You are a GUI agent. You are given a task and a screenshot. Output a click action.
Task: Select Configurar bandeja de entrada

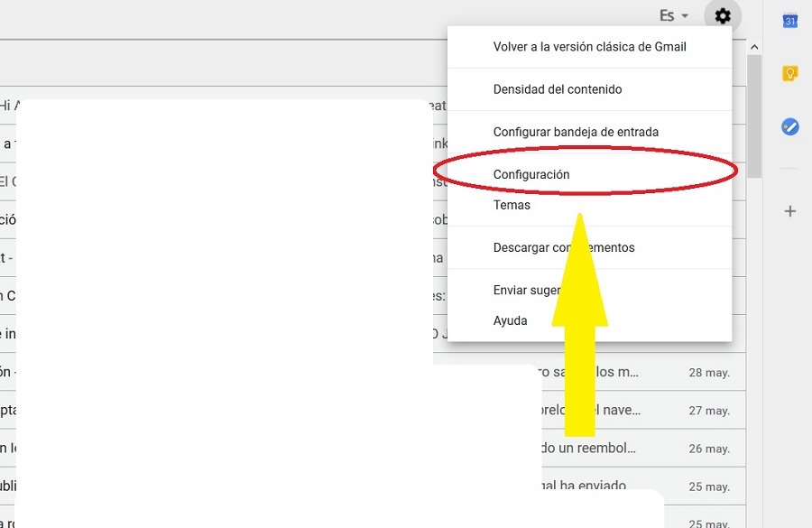click(576, 132)
